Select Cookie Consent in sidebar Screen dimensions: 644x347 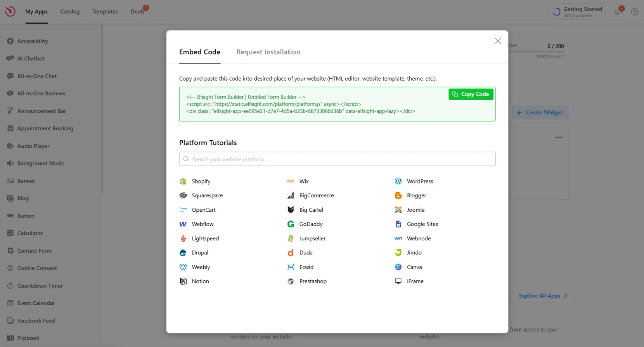click(x=37, y=268)
